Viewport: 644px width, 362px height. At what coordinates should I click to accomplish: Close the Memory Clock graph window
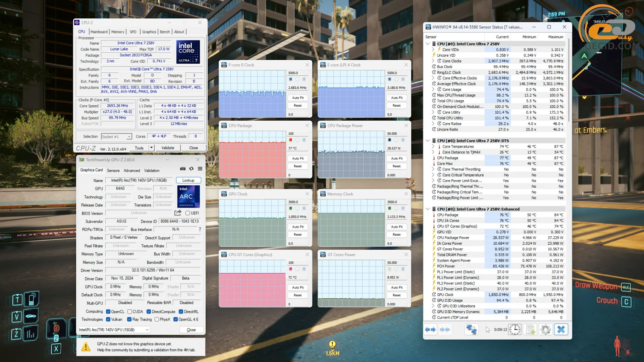coord(406,194)
